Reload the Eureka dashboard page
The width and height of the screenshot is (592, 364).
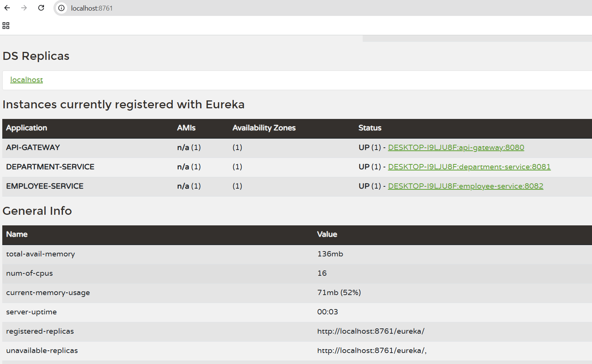[41, 8]
